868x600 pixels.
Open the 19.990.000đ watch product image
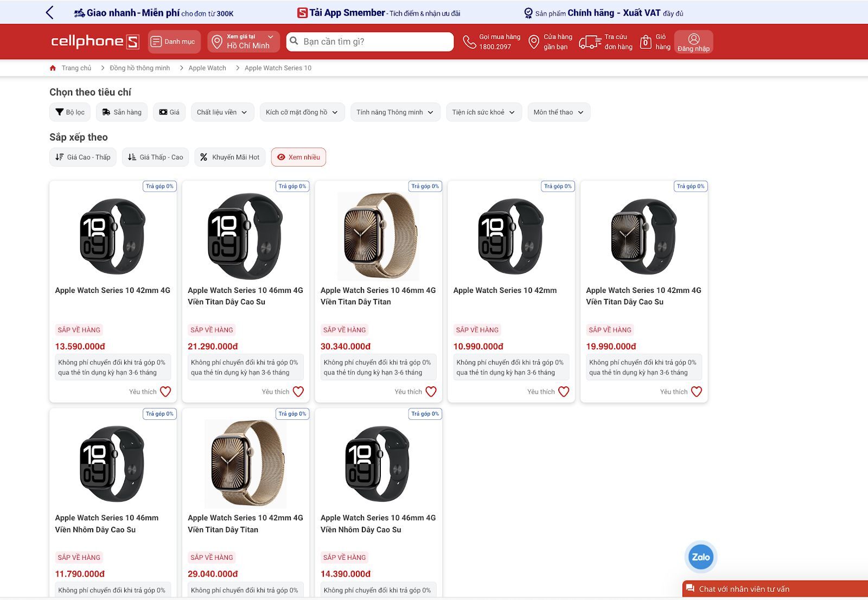tap(644, 237)
